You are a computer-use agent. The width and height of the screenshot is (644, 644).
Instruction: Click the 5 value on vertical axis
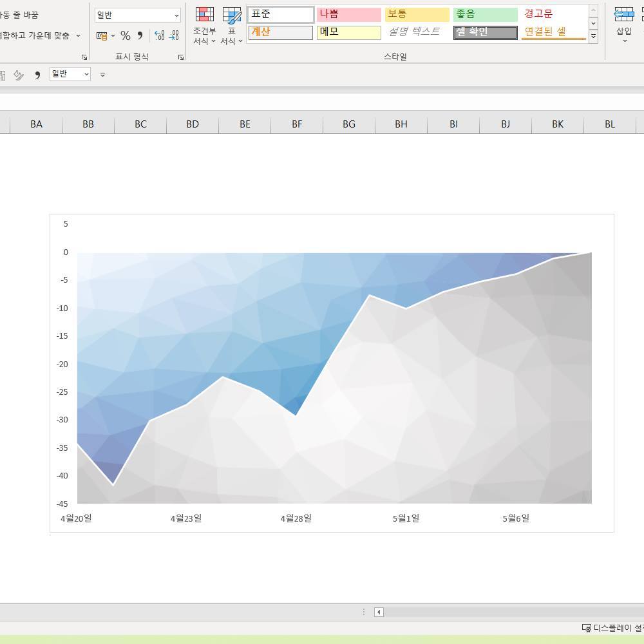pyautogui.click(x=66, y=224)
